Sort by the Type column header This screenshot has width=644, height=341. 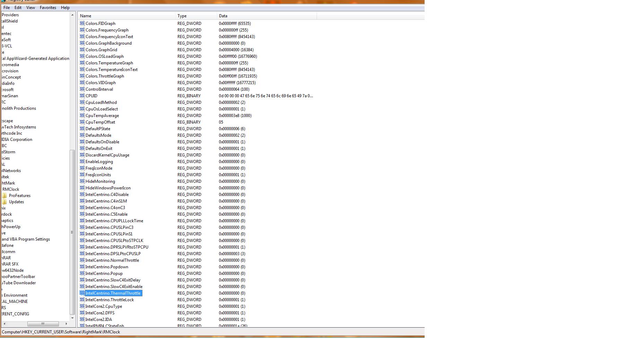pos(196,16)
